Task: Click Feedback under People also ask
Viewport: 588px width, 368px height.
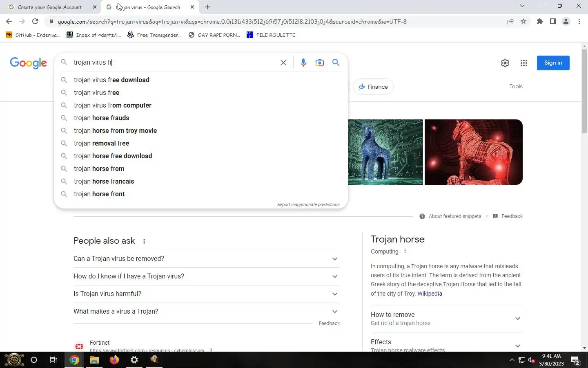Action: tap(329, 323)
